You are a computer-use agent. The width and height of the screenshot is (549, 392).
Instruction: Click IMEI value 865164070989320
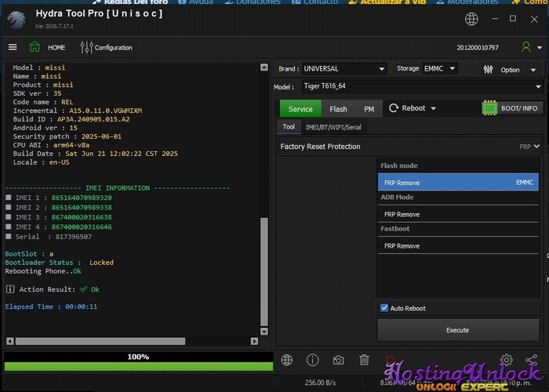tap(82, 198)
